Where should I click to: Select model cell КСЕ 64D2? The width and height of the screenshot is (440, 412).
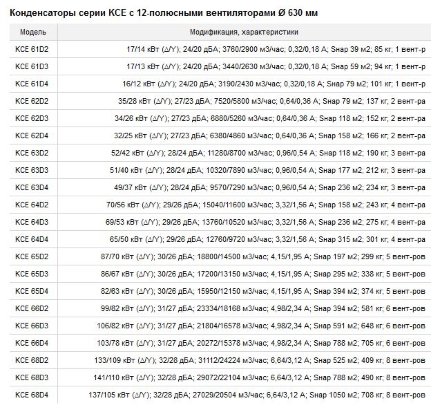pos(32,205)
